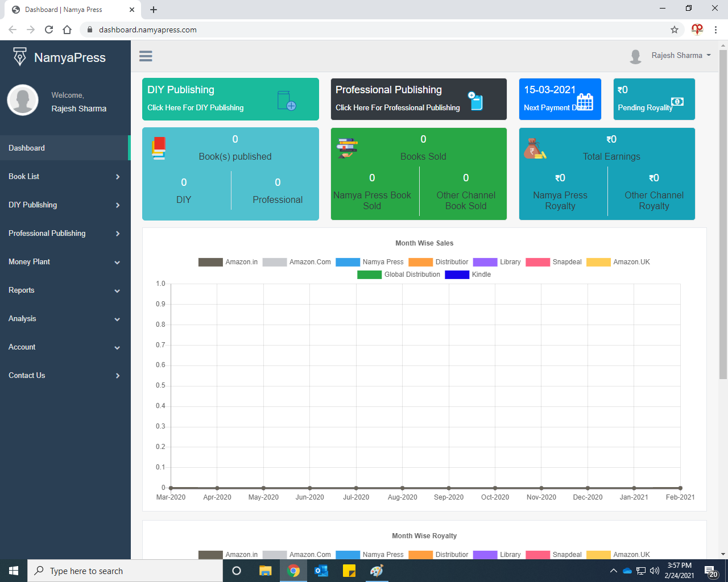Click the header user profile avatar icon

click(x=636, y=56)
